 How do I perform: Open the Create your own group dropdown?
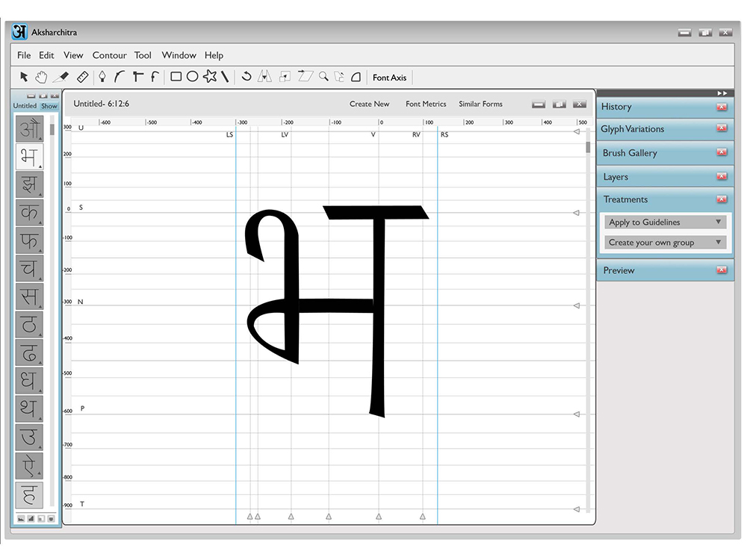pyautogui.click(x=665, y=243)
